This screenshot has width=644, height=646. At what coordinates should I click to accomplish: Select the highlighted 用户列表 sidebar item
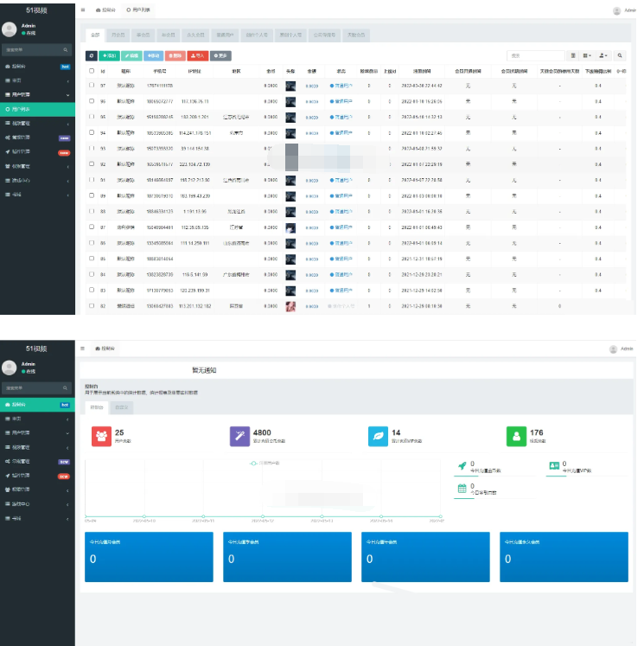pos(36,109)
